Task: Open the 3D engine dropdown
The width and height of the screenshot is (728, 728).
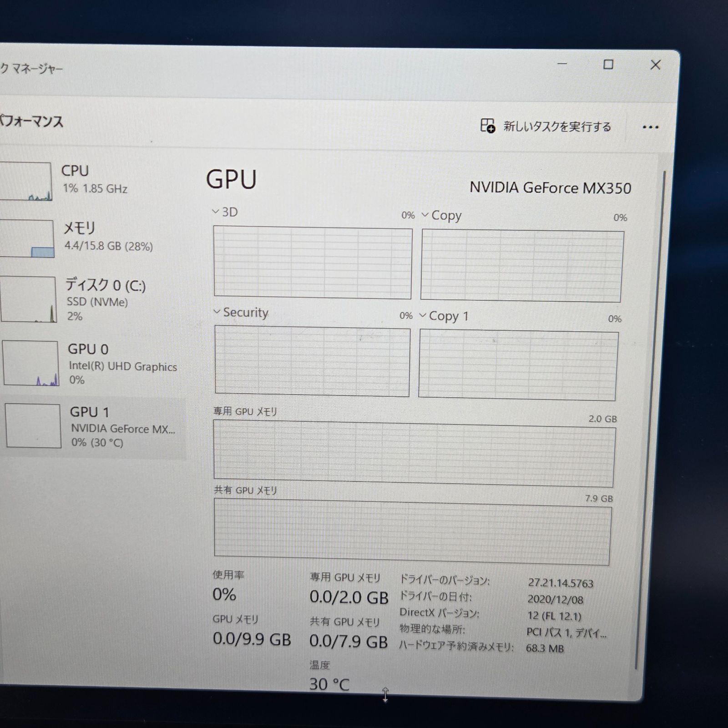Action: 216,212
